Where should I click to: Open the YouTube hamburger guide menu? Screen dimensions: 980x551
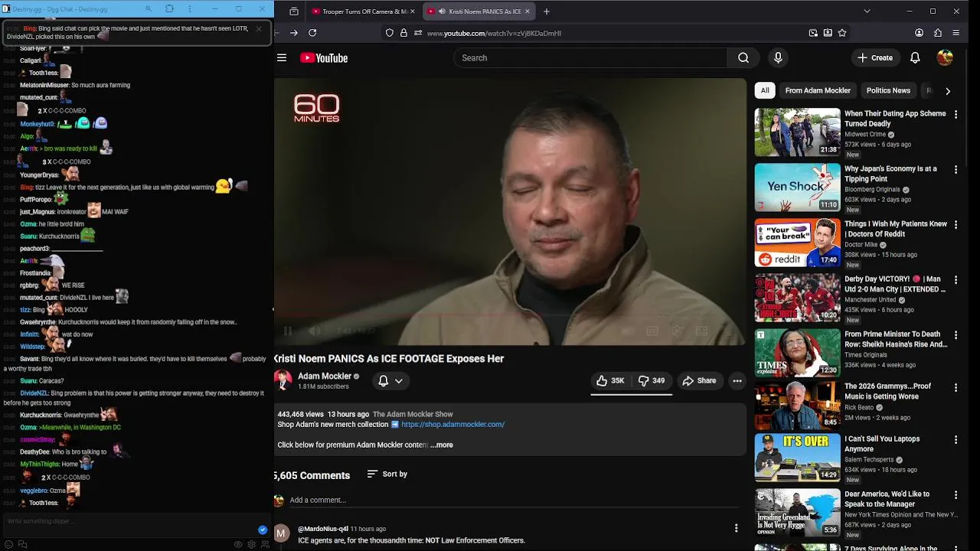coord(282,58)
